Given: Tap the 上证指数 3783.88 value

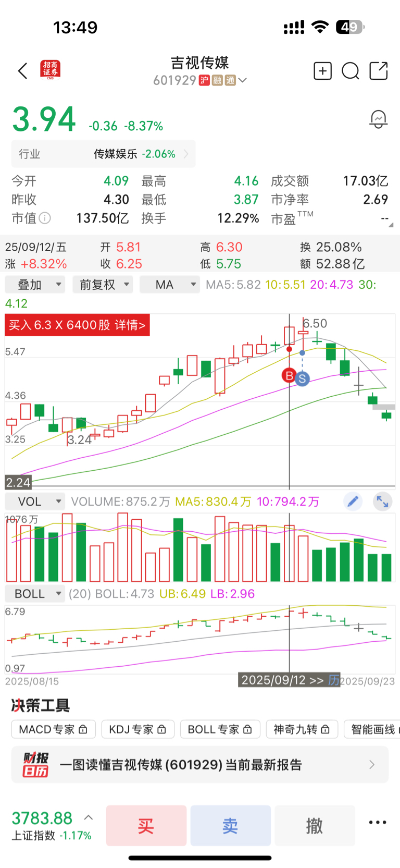Looking at the screenshot, I should point(42,818).
